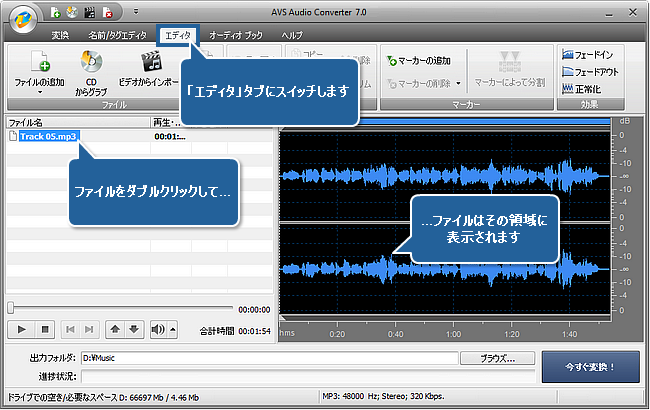
Task: Apply the フェードイン effect
Action: pos(587,54)
